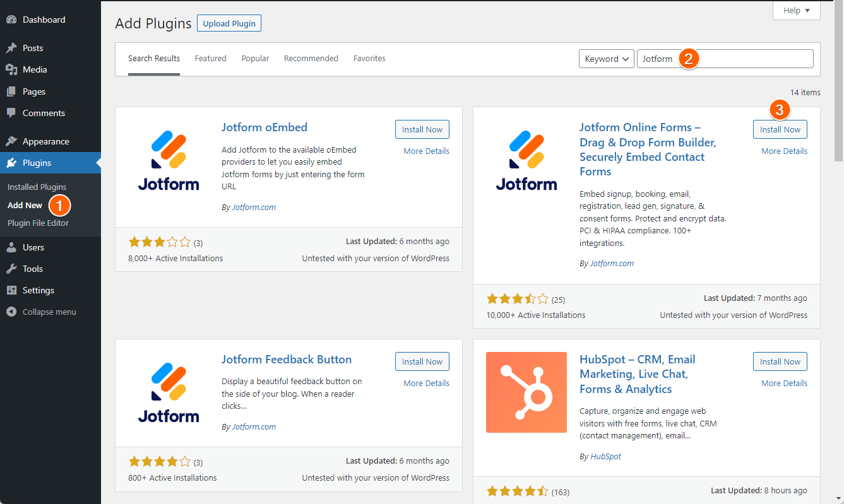Click the Settings sliders icon
Screen dimensions: 844x504
click(11, 290)
